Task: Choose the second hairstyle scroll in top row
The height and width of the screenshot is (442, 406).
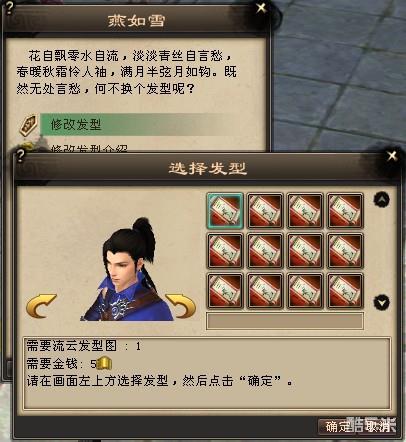Action: 265,211
